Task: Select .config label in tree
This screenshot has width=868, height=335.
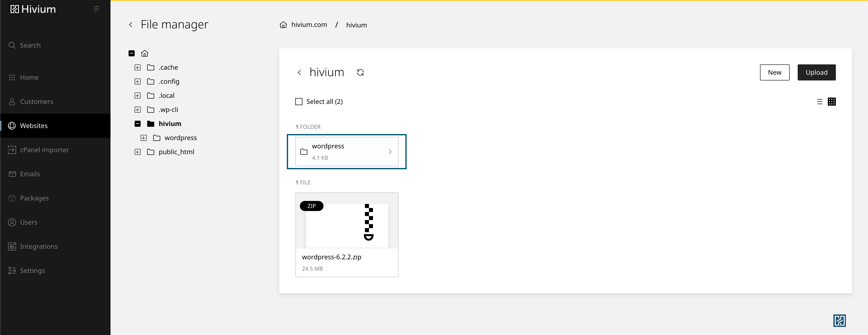Action: [169, 82]
